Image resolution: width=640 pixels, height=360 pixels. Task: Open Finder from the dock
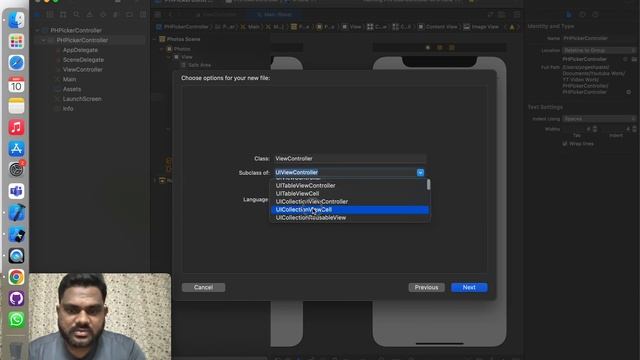coord(16,20)
